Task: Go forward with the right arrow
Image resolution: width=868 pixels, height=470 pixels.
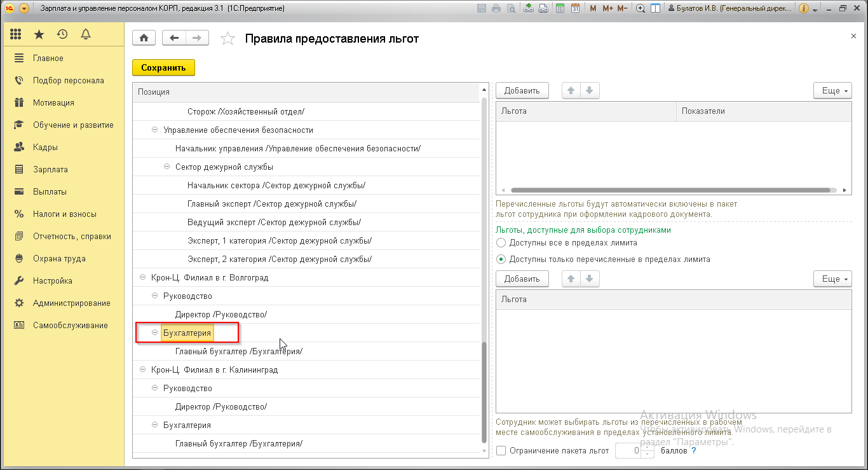Action: coord(197,38)
